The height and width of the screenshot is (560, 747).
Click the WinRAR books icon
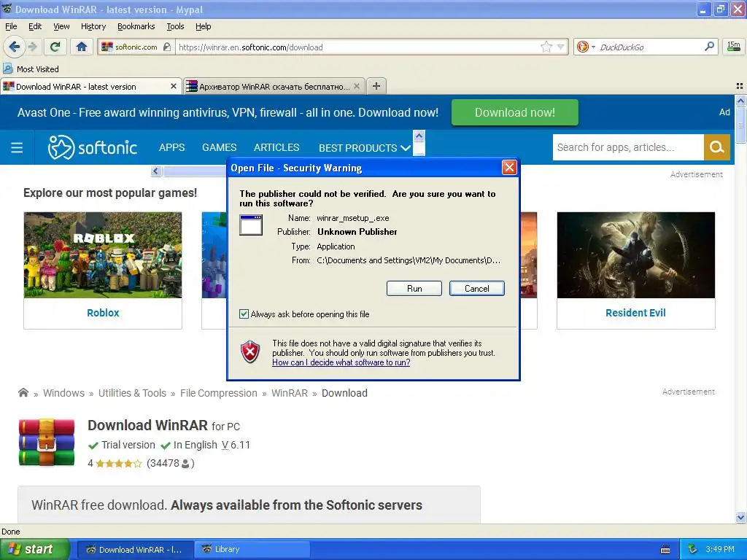pos(47,442)
